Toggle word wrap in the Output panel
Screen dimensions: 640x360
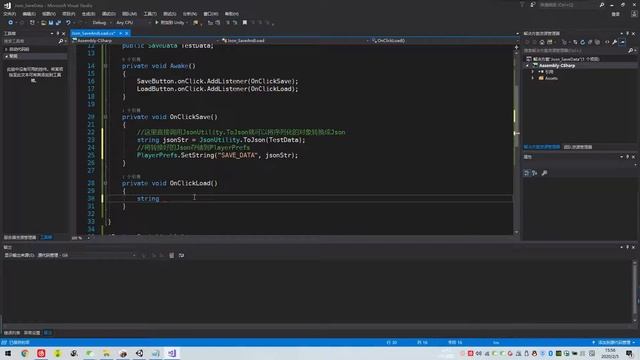[x=181, y=256]
